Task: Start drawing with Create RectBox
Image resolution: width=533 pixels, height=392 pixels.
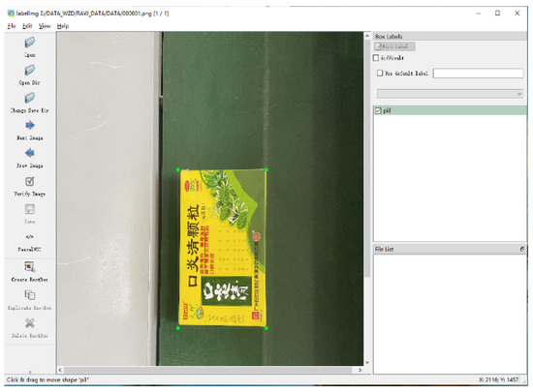Action: point(30,272)
